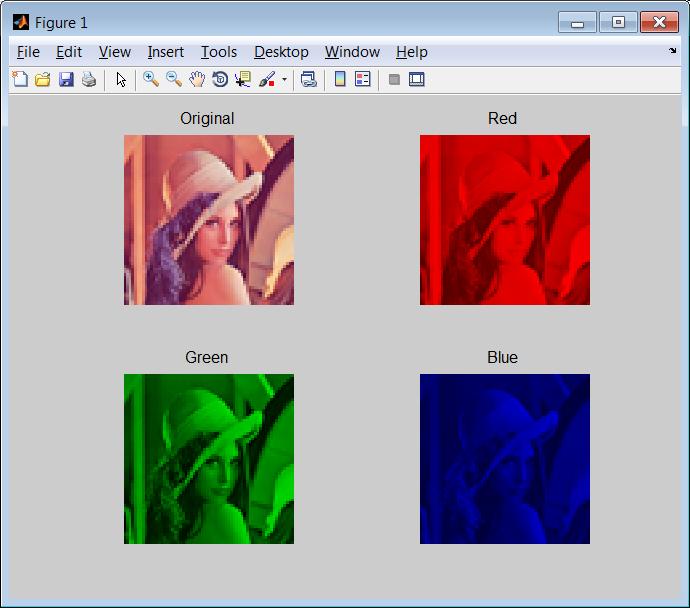The image size is (690, 608).
Task: Open the Edit menu
Action: [69, 52]
